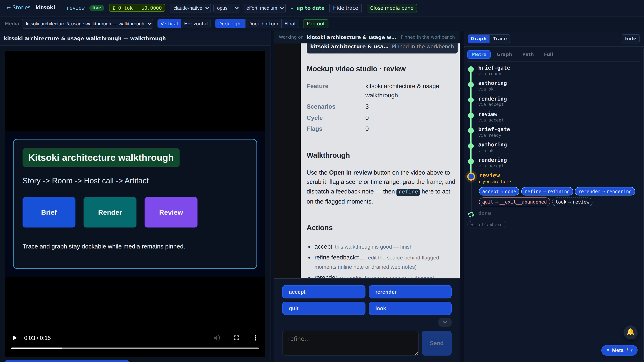
Task: Click the token cost Σ 0 tok badge
Action: coord(137,8)
